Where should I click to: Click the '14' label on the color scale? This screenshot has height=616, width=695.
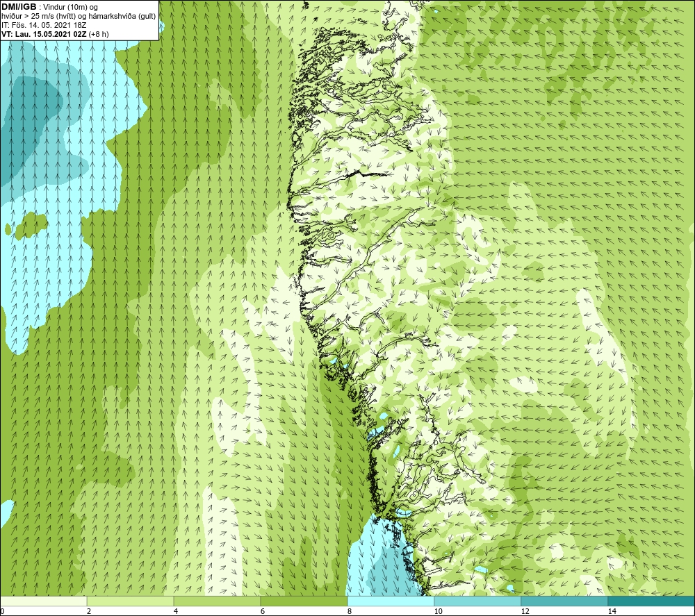tap(612, 612)
